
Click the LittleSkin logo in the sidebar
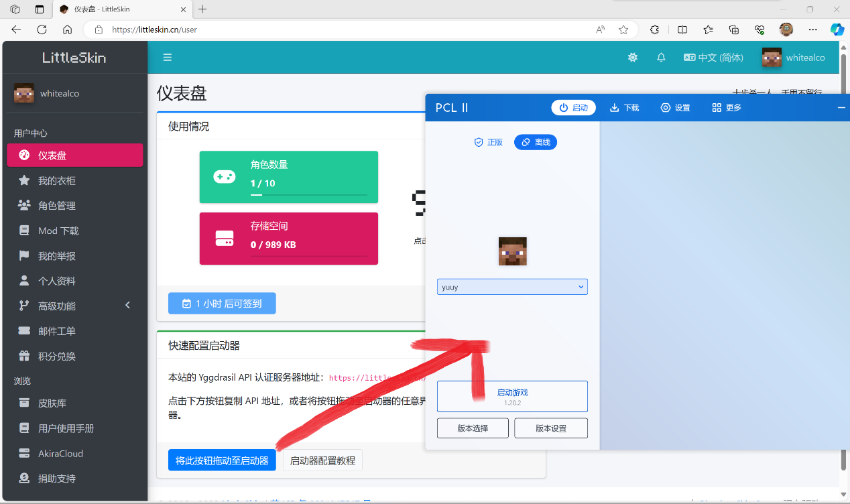74,58
